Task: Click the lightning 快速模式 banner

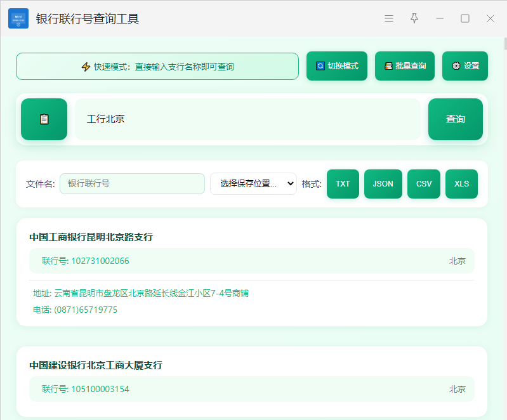Action: (x=157, y=66)
